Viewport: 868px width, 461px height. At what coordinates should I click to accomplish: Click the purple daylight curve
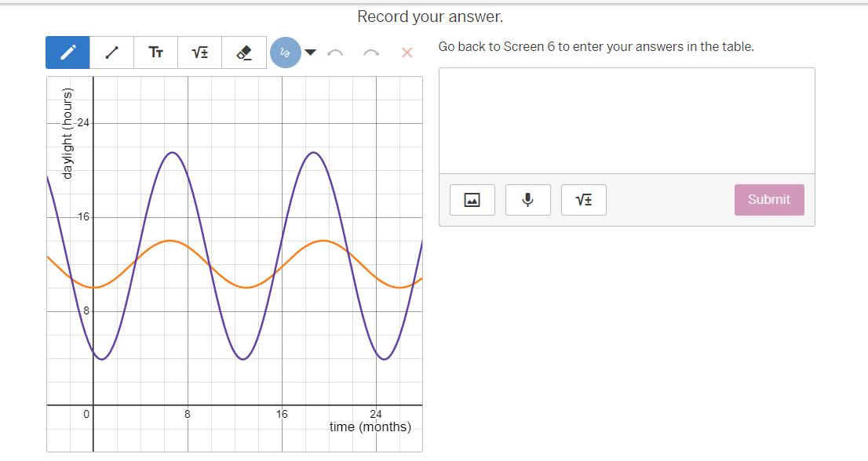coord(171,153)
